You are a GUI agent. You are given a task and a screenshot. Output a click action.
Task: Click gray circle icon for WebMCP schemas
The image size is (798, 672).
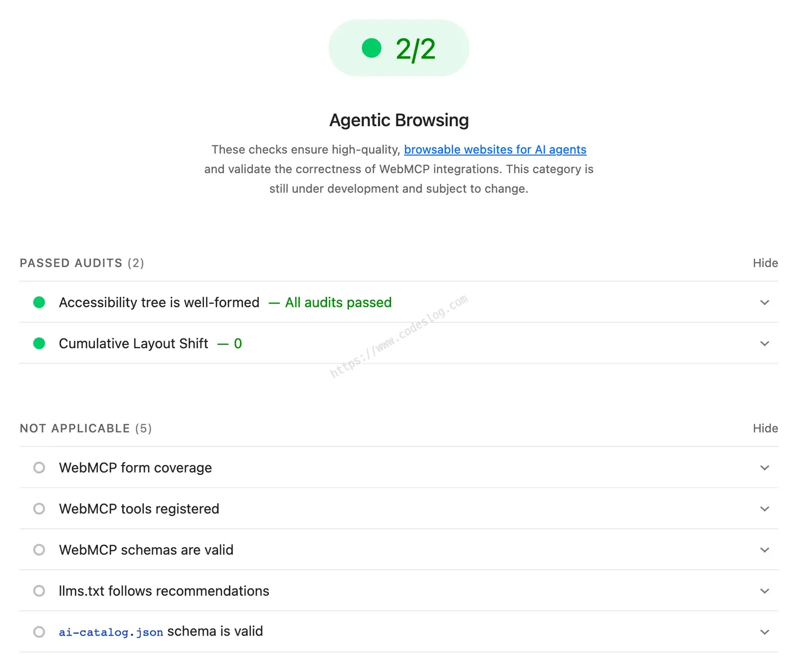coord(39,550)
